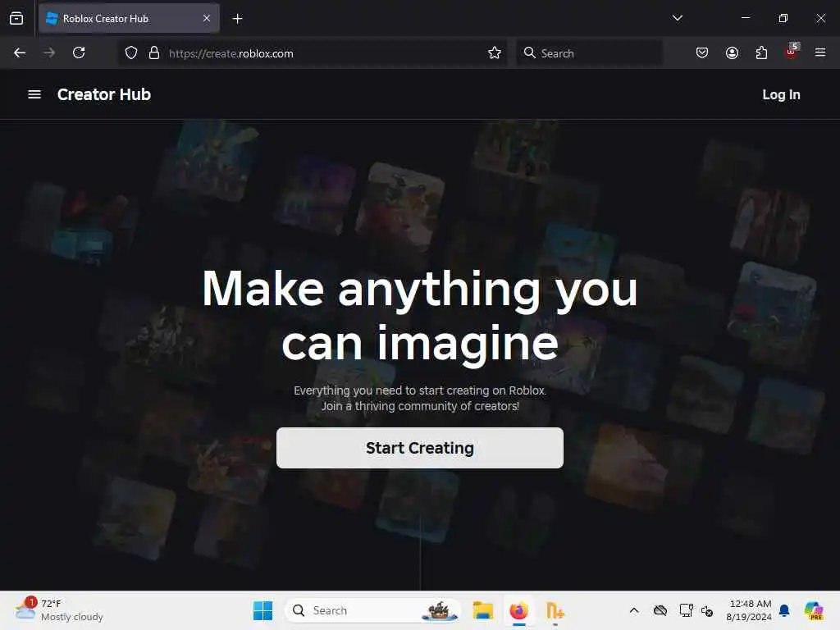Bookmark this page with star
840x630 pixels.
coord(495,53)
